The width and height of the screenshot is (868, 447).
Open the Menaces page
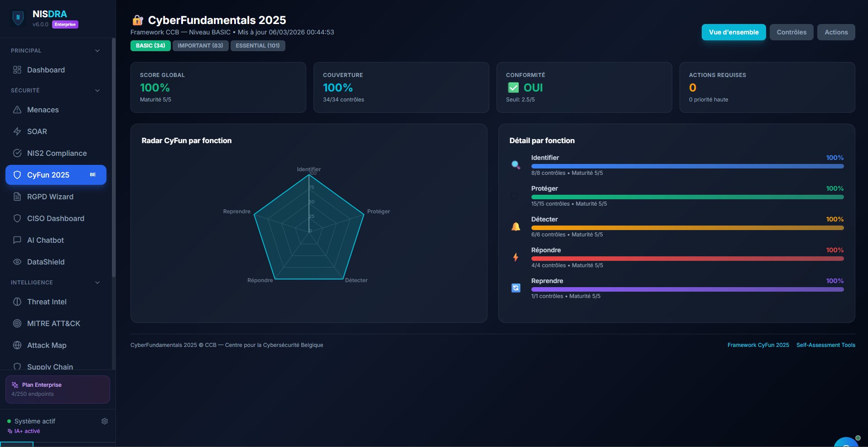click(56, 110)
